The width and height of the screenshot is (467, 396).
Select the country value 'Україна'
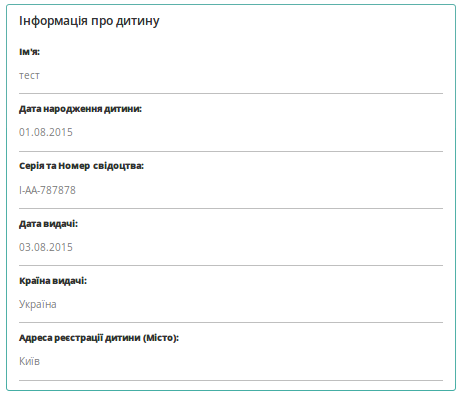click(38, 304)
